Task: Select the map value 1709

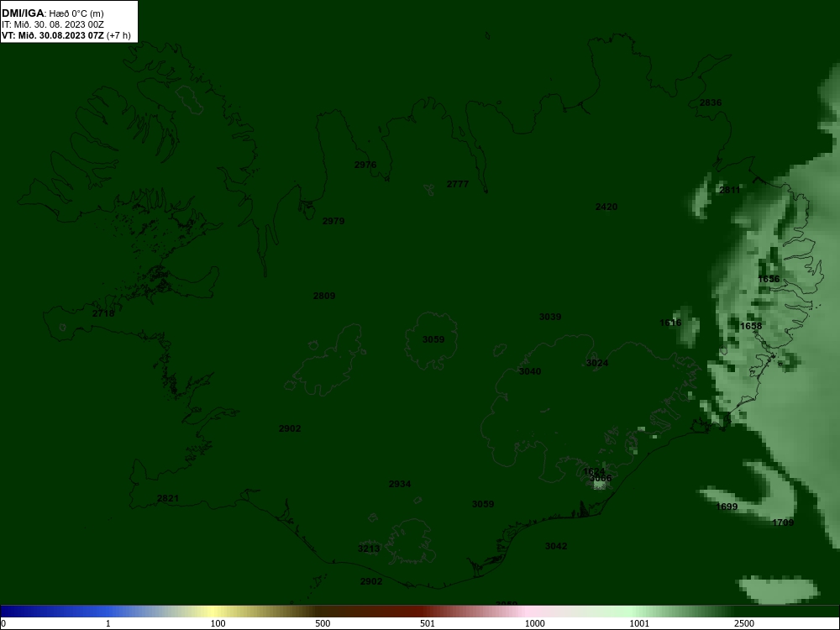Action: [x=783, y=522]
